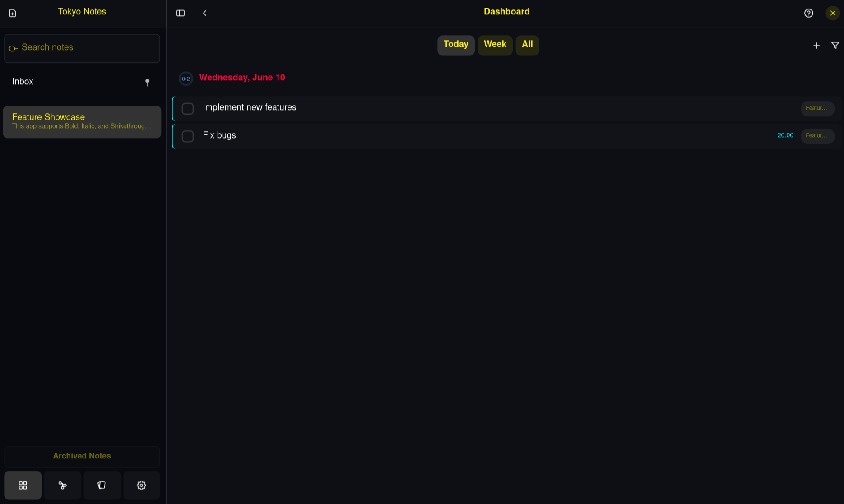Switch to the Today tab
The image size is (844, 504).
456,45
